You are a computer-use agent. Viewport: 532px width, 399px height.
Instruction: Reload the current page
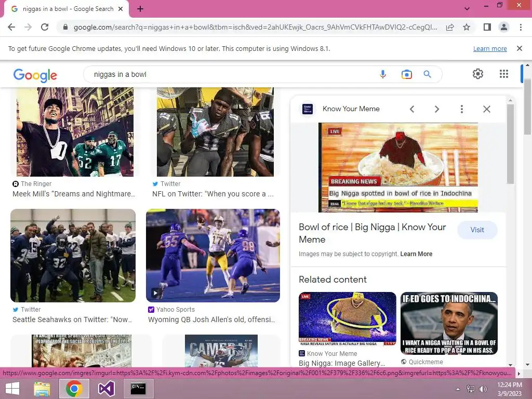coord(45,27)
